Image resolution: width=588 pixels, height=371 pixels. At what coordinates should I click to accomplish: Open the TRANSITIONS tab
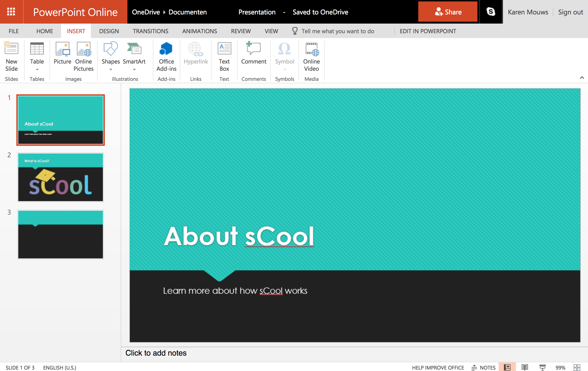150,31
